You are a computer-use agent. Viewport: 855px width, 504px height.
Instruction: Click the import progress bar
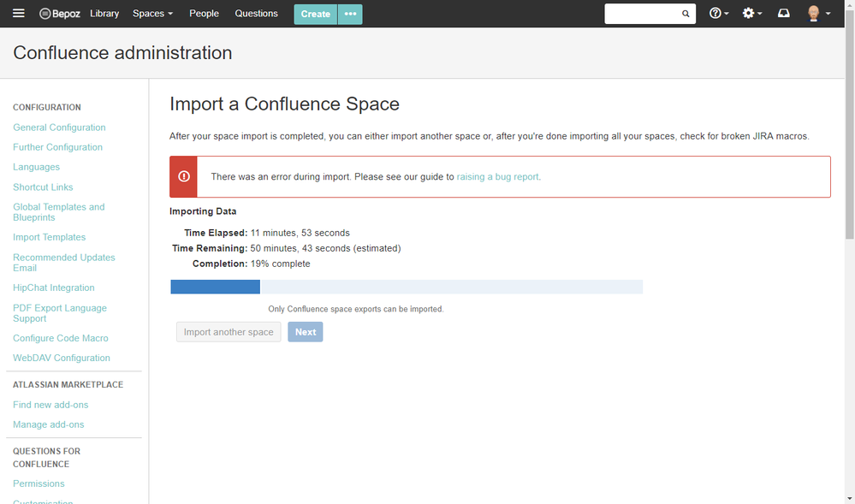tap(407, 287)
